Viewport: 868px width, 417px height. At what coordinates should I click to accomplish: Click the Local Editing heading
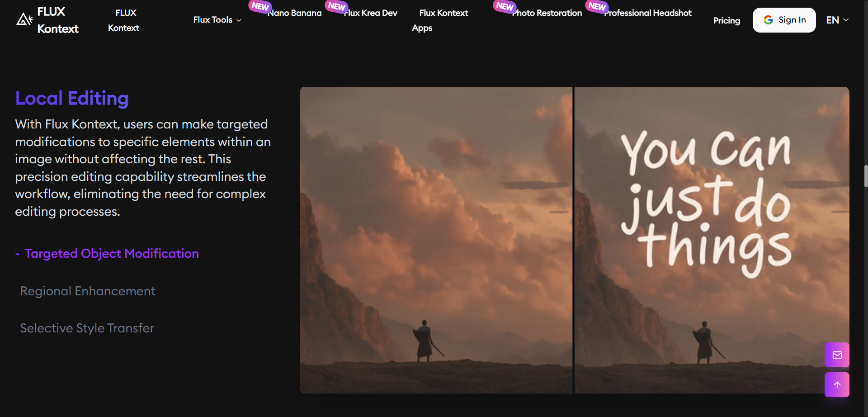click(72, 98)
